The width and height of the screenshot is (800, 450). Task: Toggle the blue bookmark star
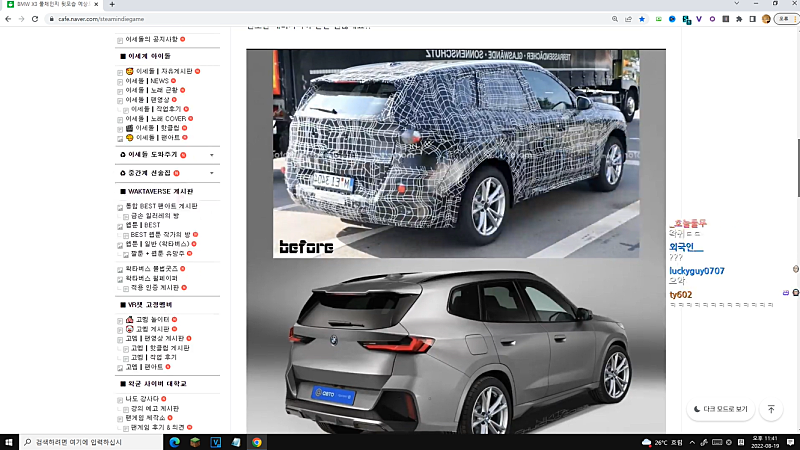pyautogui.click(x=642, y=19)
